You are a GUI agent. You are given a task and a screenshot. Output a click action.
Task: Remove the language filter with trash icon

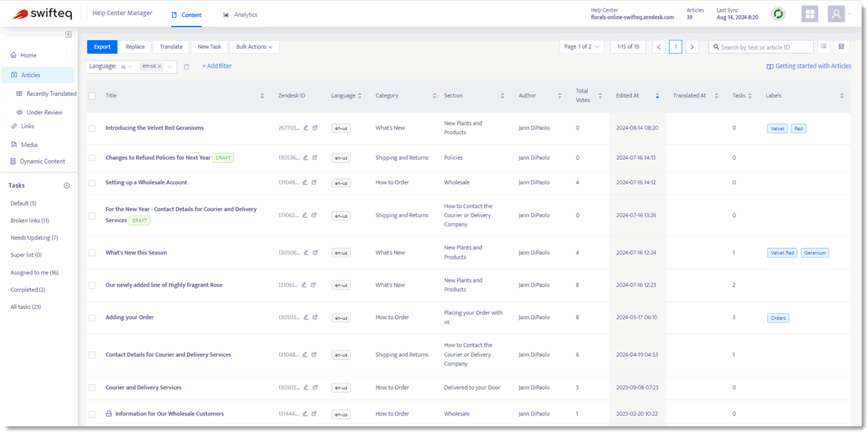tap(186, 66)
